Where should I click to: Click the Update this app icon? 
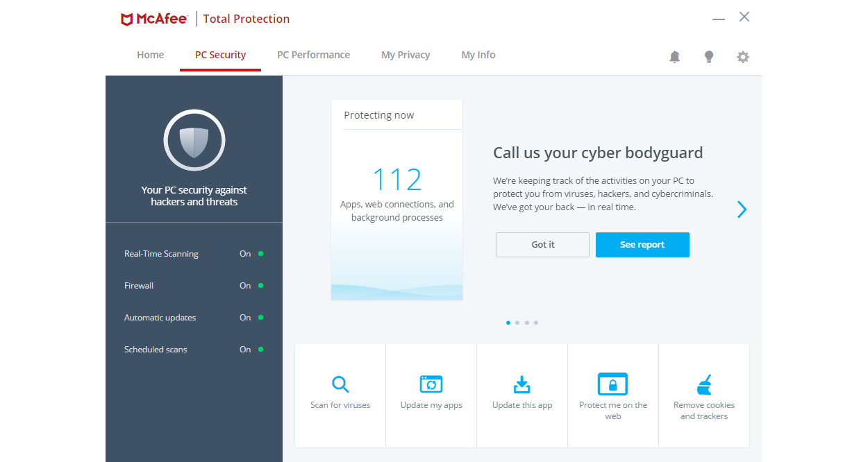521,384
